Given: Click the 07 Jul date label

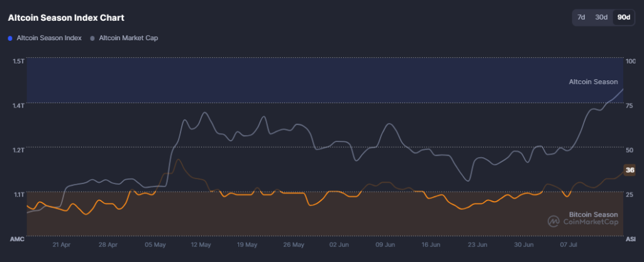Looking at the screenshot, I should [569, 245].
